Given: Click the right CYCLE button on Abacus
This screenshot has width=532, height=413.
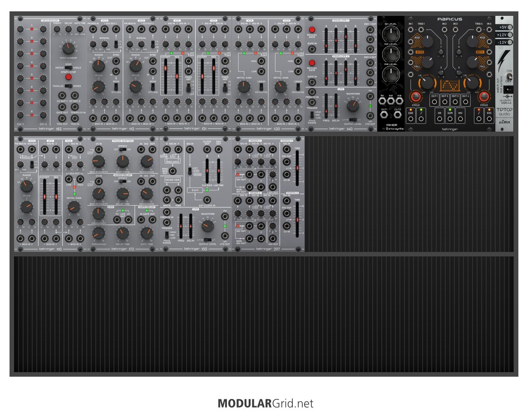Looking at the screenshot, I should [x=484, y=97].
